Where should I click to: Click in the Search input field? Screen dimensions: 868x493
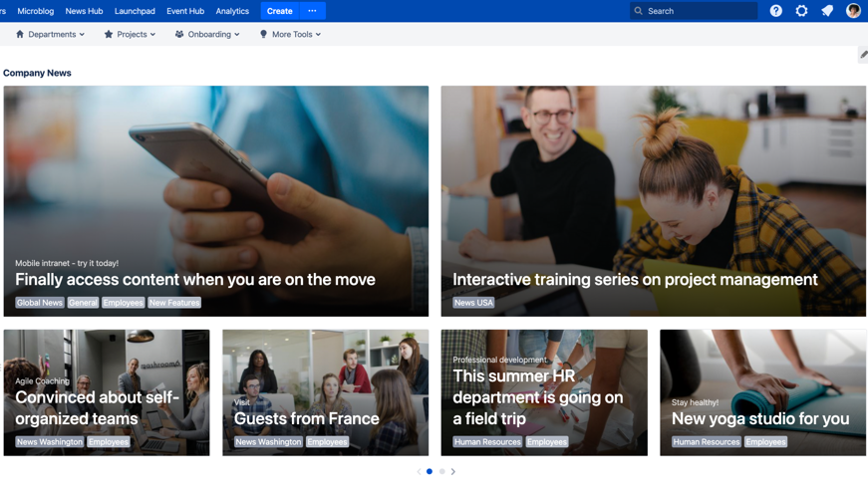click(694, 11)
